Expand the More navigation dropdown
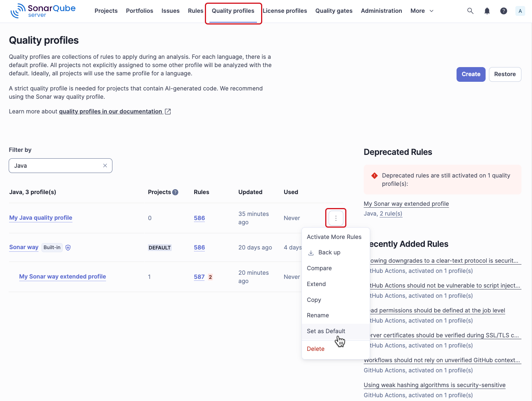Viewport: 532px width, 401px height. 422,11
